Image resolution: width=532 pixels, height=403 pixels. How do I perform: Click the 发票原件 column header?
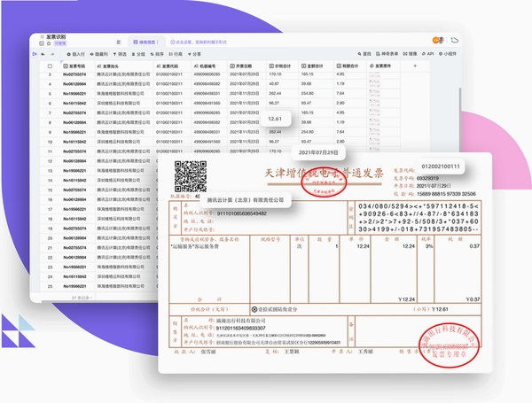coord(383,66)
